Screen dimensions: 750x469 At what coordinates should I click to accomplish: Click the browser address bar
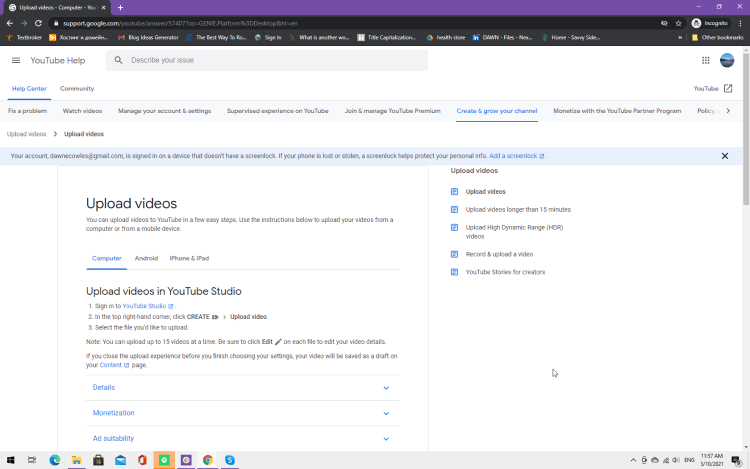coord(354,23)
